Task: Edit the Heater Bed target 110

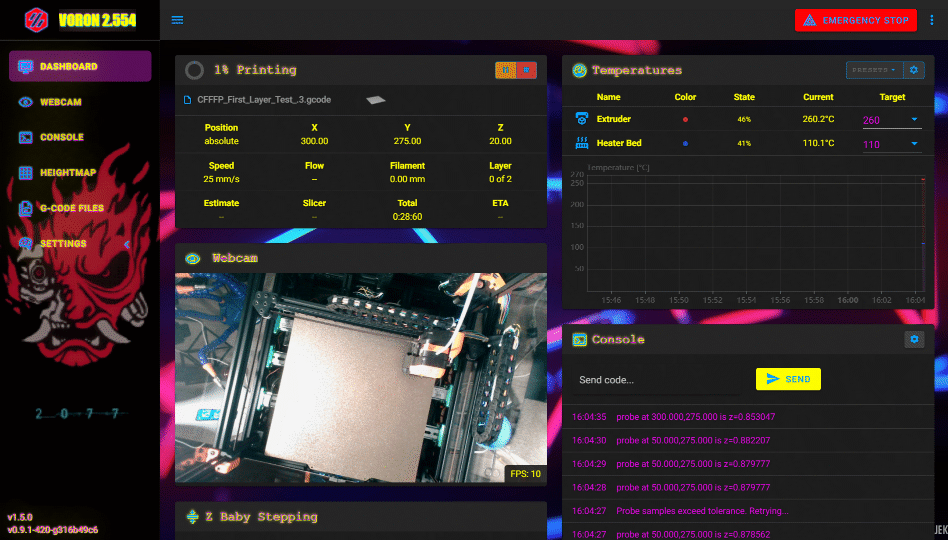Action: click(884, 144)
